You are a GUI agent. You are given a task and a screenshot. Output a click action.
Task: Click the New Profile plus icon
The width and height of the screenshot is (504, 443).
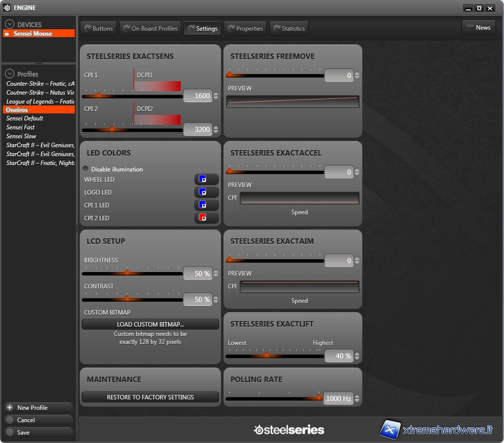point(10,408)
